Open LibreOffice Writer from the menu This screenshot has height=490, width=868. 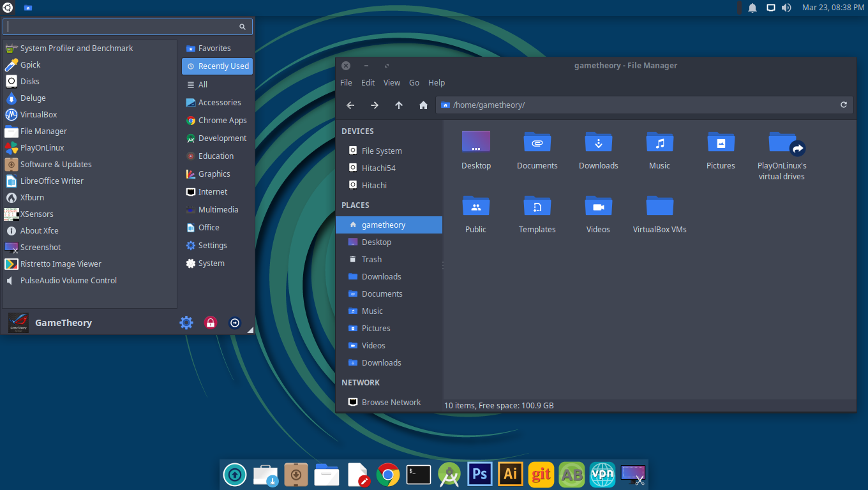[x=52, y=181]
